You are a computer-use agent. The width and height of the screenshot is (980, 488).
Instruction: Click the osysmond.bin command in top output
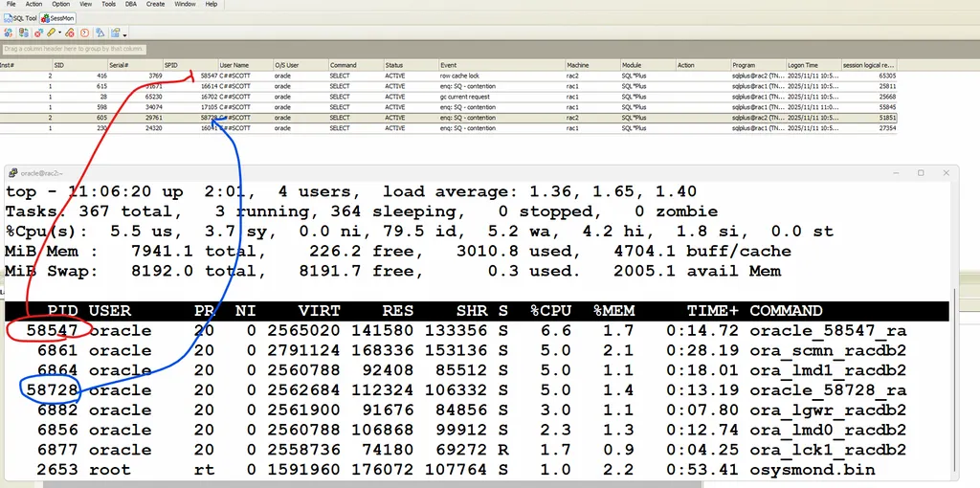[x=812, y=470]
